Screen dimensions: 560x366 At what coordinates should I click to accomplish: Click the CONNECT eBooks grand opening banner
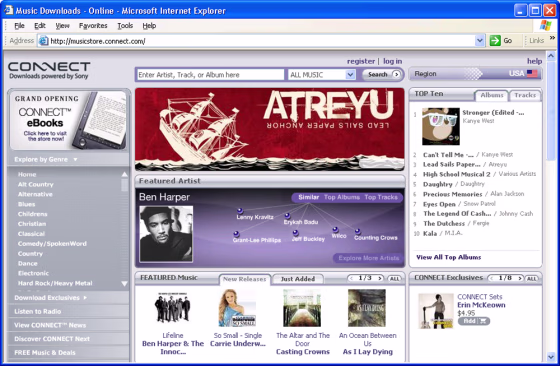pyautogui.click(x=69, y=120)
